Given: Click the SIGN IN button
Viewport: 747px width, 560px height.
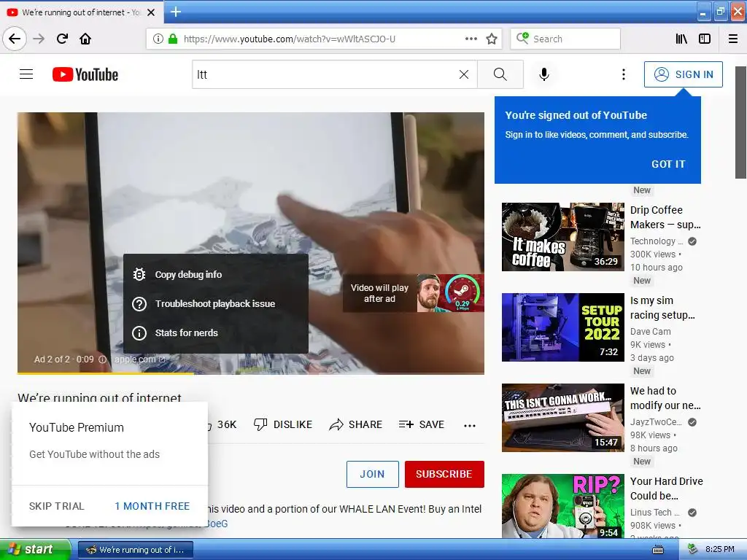Looking at the screenshot, I should (683, 74).
